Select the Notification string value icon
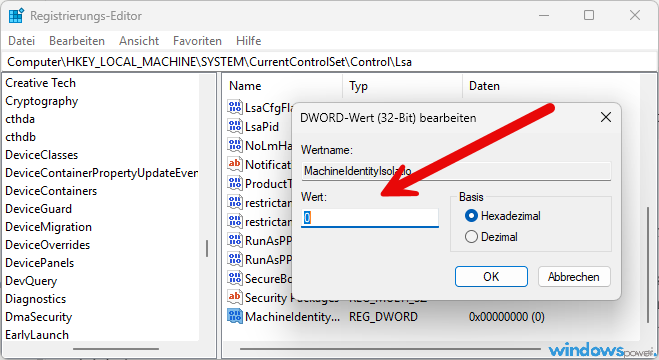This screenshot has height=360, width=659. pyautogui.click(x=235, y=164)
